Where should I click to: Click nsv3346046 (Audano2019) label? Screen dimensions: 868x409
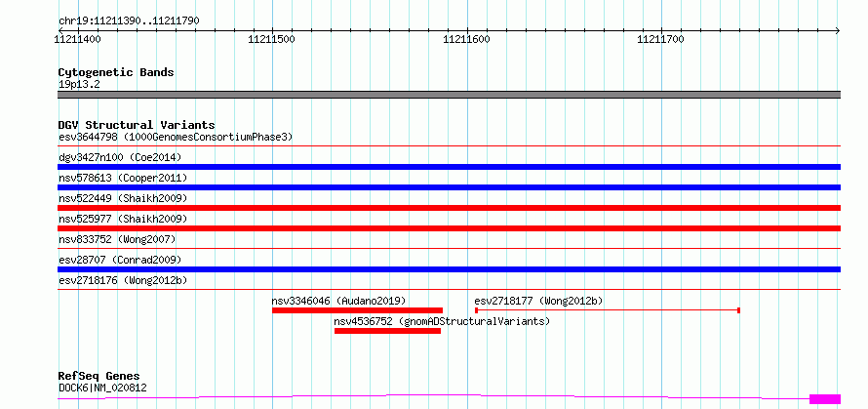click(x=338, y=301)
